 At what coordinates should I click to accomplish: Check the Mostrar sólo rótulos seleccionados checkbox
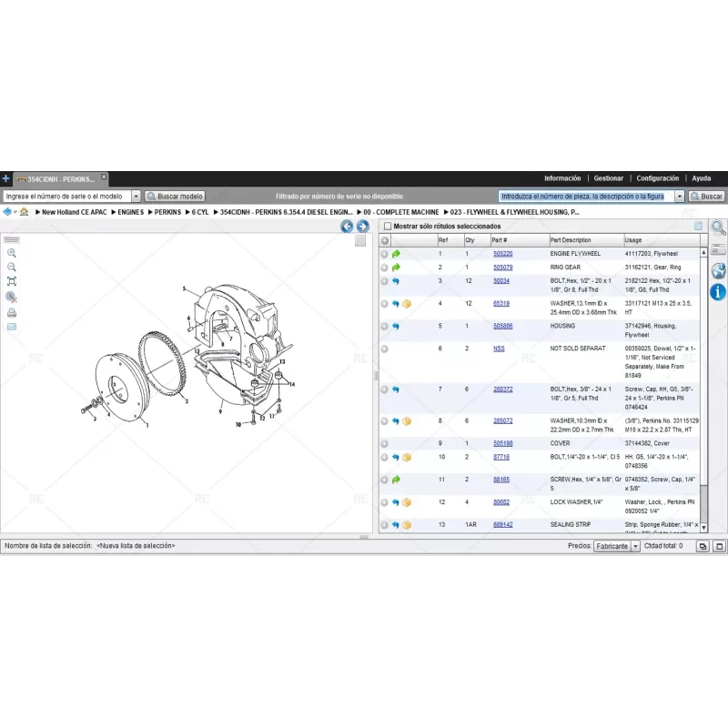(x=387, y=226)
